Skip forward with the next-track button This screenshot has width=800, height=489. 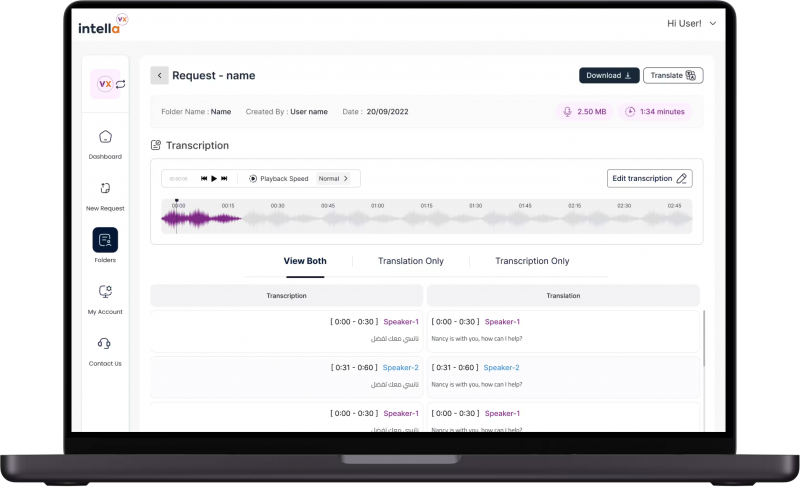coord(224,179)
